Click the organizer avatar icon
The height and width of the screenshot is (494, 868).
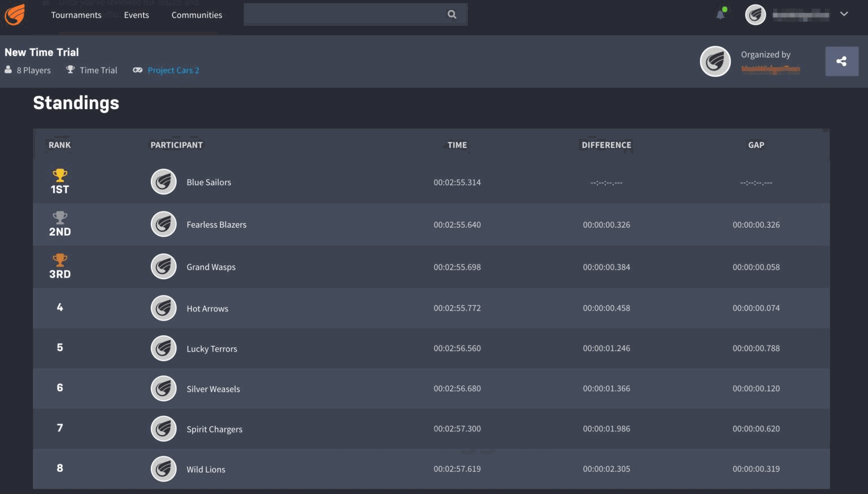pos(715,61)
